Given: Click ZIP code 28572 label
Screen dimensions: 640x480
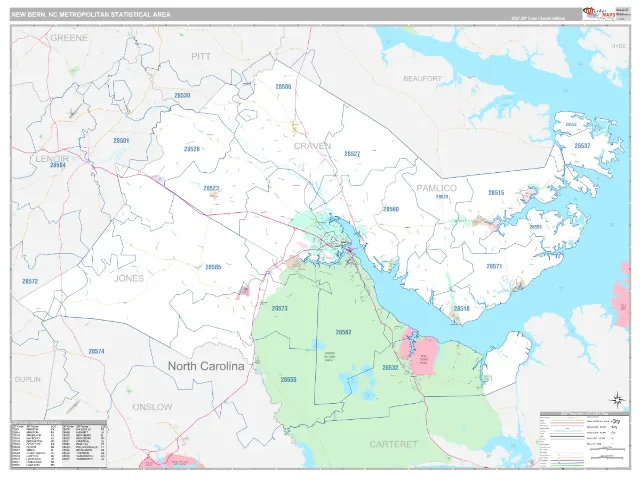Looking at the screenshot, I should (30, 281).
